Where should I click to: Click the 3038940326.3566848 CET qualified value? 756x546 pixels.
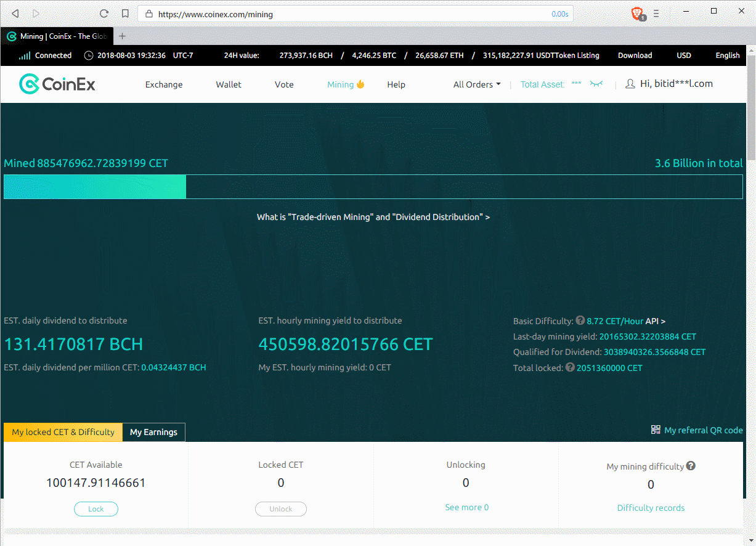point(654,352)
